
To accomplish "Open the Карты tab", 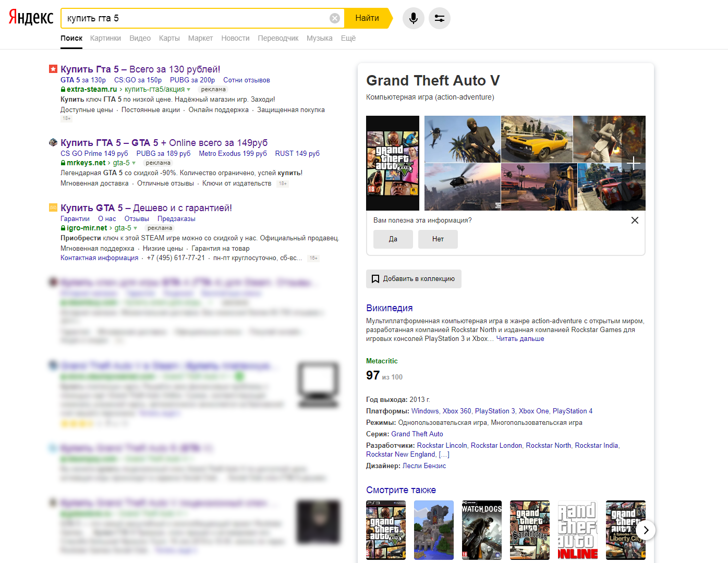I will [x=169, y=38].
